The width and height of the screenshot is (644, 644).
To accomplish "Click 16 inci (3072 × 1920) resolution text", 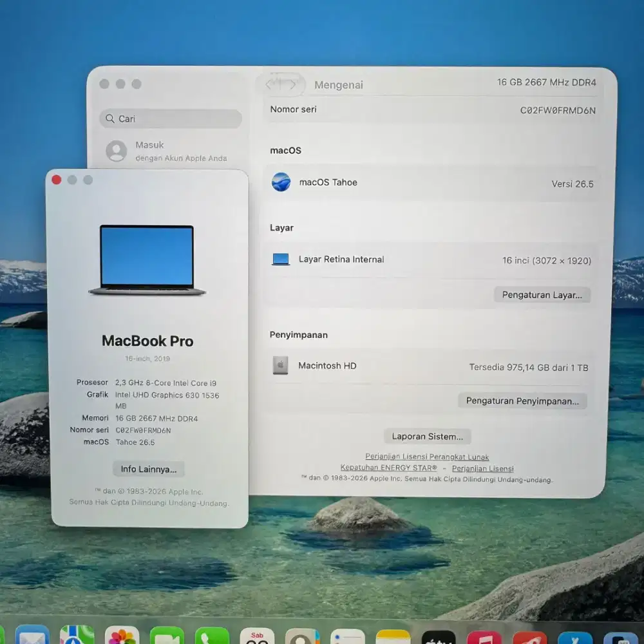I will [x=547, y=260].
